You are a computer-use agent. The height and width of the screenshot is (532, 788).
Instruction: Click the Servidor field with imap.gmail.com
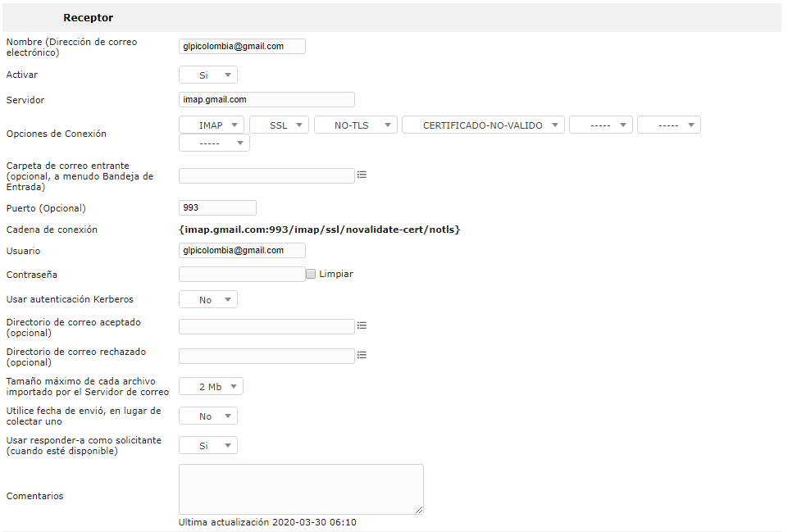pos(266,99)
